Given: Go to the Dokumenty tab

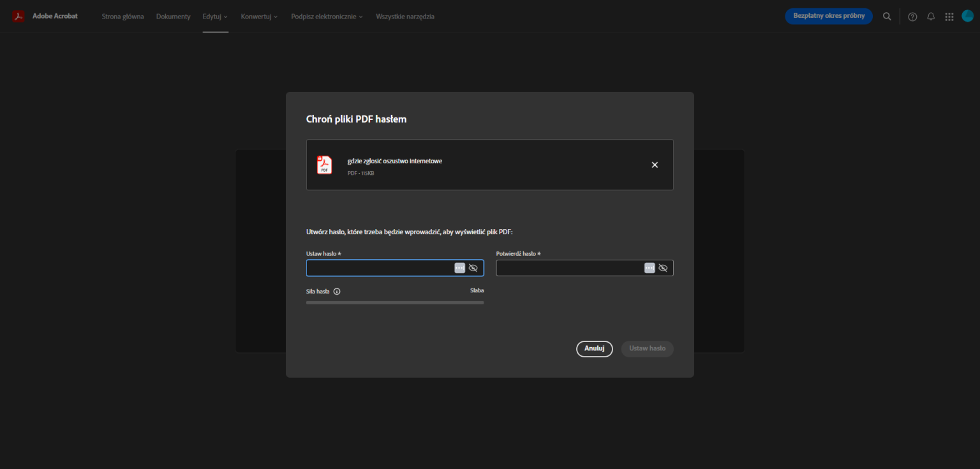Looking at the screenshot, I should pos(173,16).
